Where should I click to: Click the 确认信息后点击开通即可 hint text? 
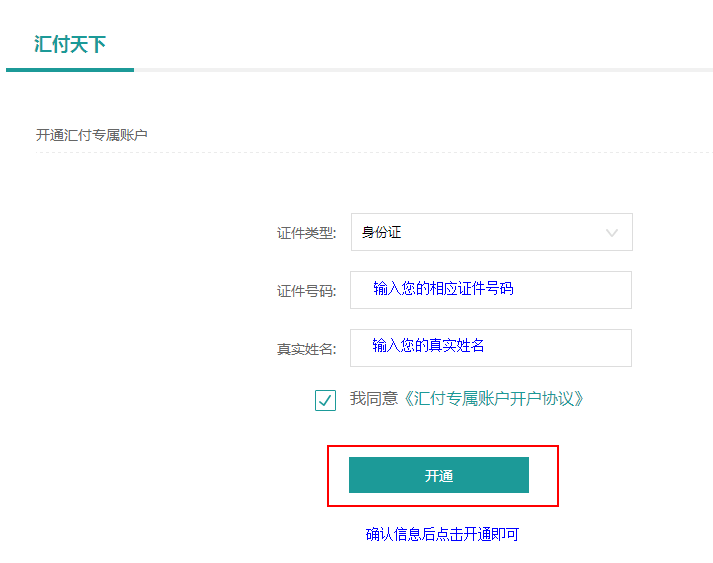(442, 534)
